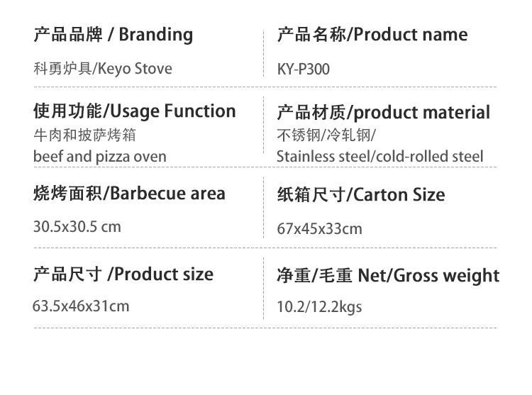Select the '30.5x30.5 cm' value
Viewport: 532px width, 395px height.
[77, 227]
